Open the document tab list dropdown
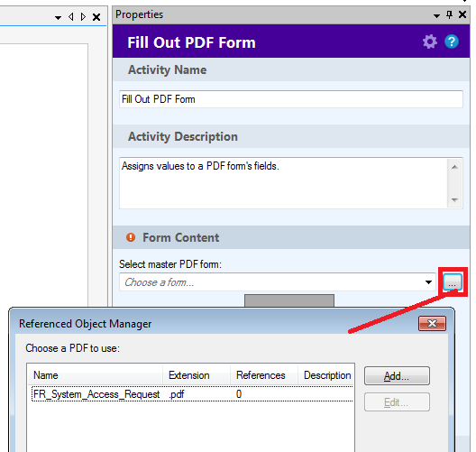 click(58, 18)
